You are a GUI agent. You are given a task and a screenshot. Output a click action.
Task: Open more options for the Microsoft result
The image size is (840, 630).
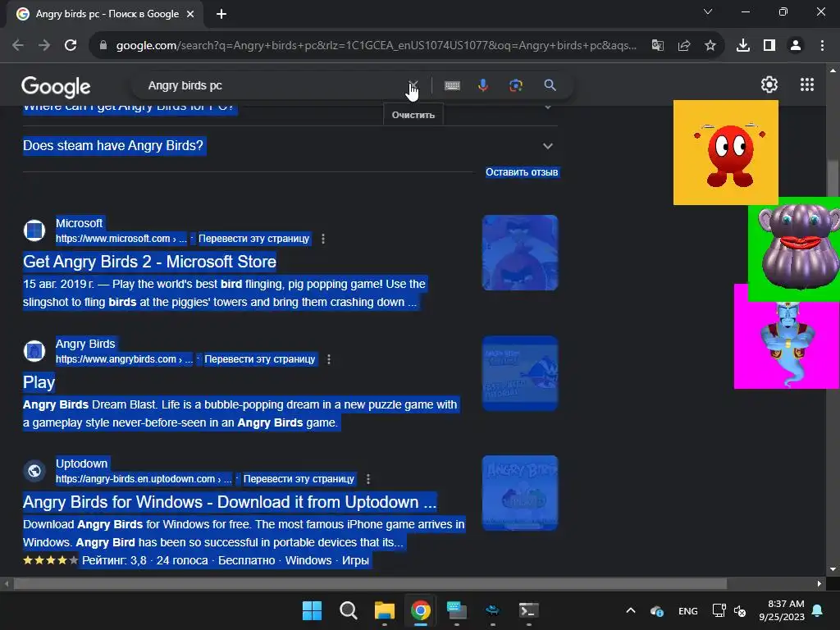tap(323, 239)
